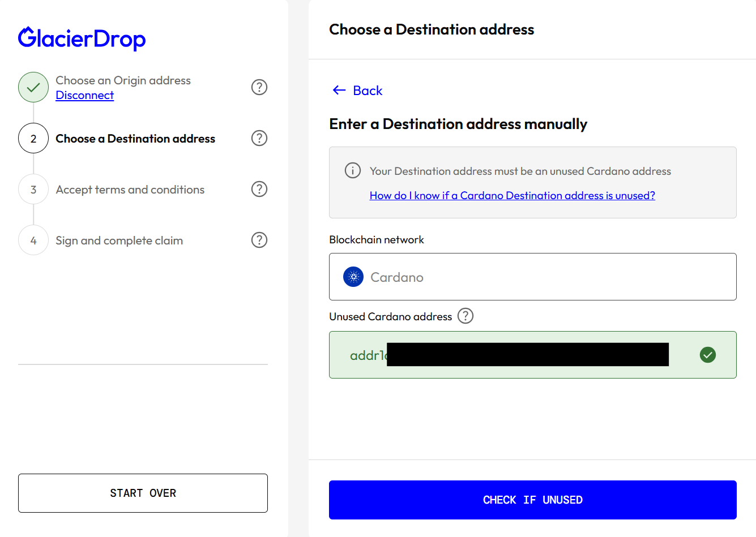This screenshot has height=537, width=756.
Task: Click the START OVER button
Action: pos(143,493)
